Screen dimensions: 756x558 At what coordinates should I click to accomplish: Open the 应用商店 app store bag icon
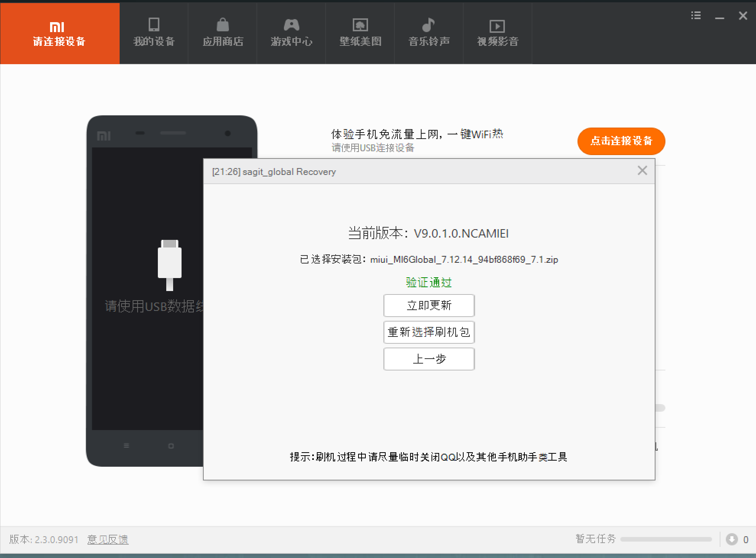pos(222,25)
